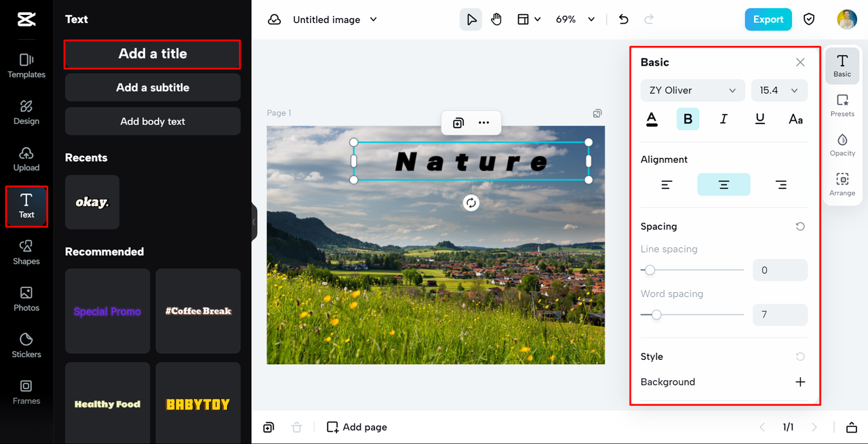Screen dimensions: 868x444
Task: Open the Frames panel
Action: pos(26,392)
